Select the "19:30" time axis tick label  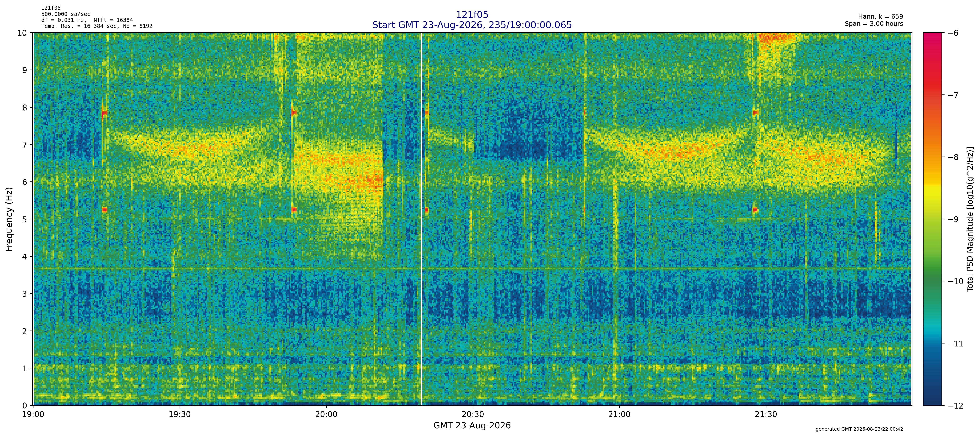click(x=180, y=414)
